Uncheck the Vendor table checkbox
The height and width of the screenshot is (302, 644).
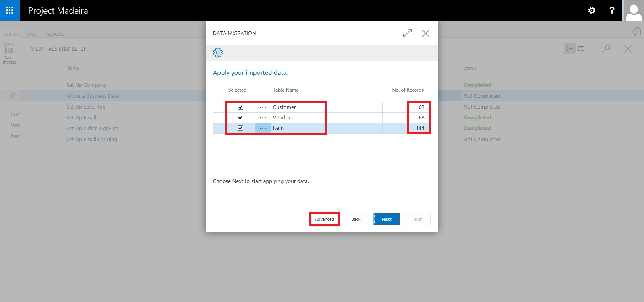[x=240, y=118]
